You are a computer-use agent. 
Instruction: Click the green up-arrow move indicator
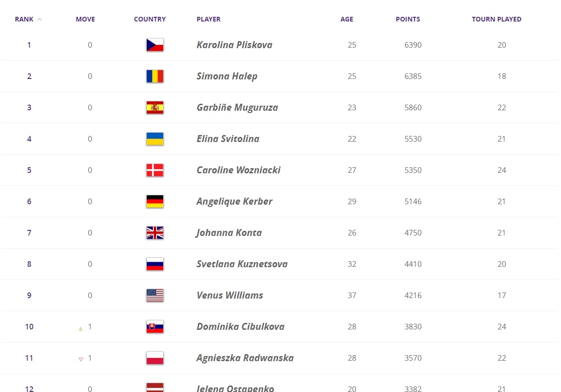click(x=80, y=329)
